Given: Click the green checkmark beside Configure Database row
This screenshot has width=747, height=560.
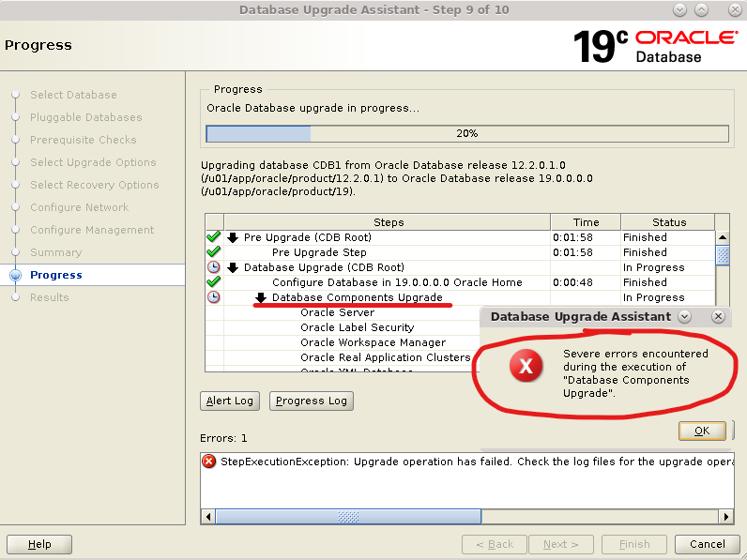Looking at the screenshot, I should coord(213,282).
